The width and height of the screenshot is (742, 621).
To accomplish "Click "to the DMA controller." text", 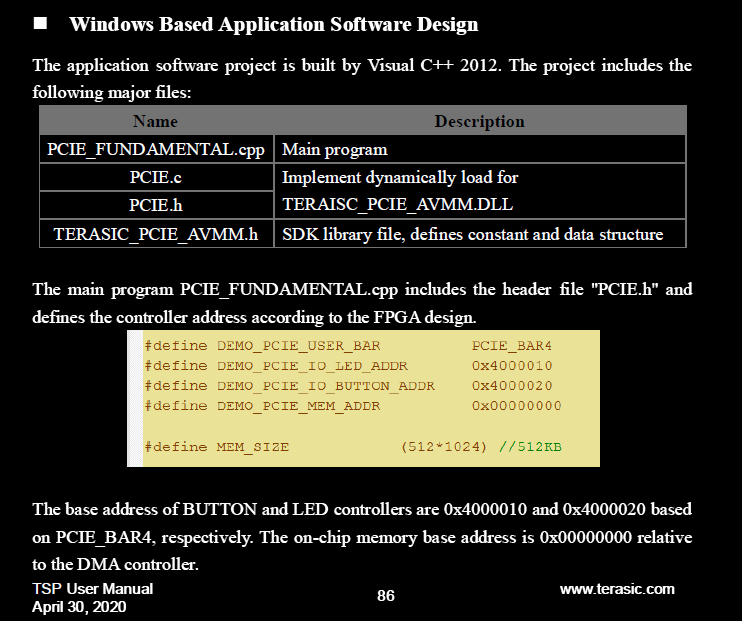I will pyautogui.click(x=115, y=564).
